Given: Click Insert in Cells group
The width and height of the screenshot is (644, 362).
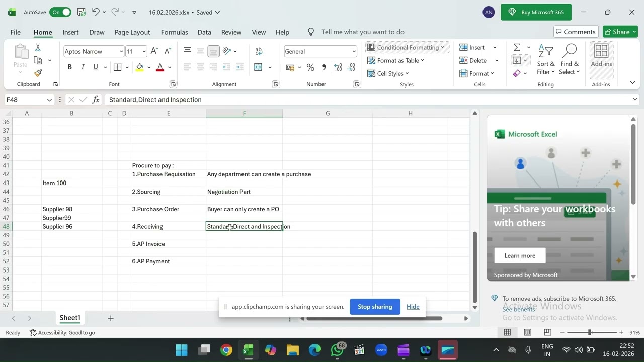Looking at the screenshot, I should click(x=472, y=47).
